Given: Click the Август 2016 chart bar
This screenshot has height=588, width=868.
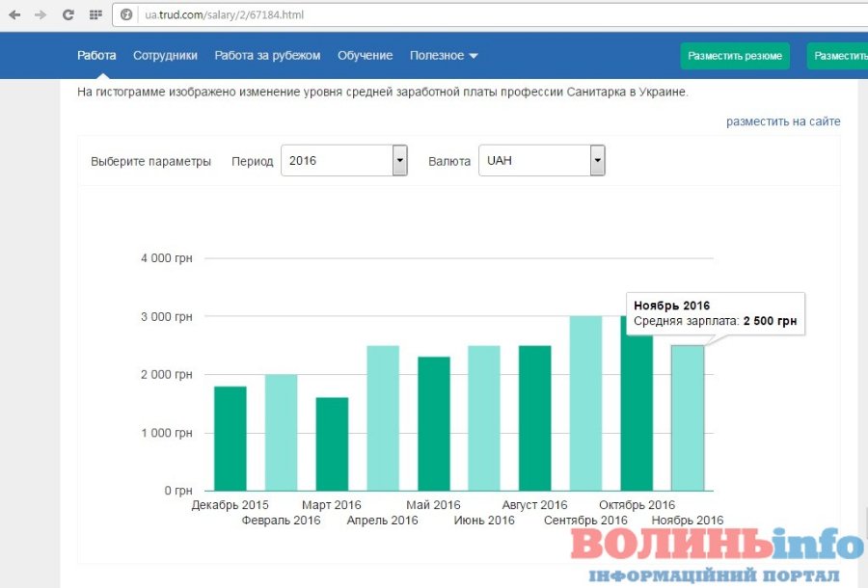Looking at the screenshot, I should [535, 419].
